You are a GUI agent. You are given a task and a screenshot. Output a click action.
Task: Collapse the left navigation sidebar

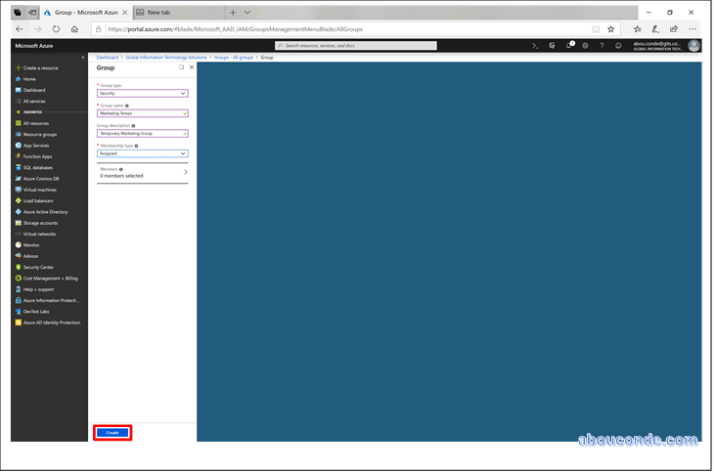[x=83, y=57]
